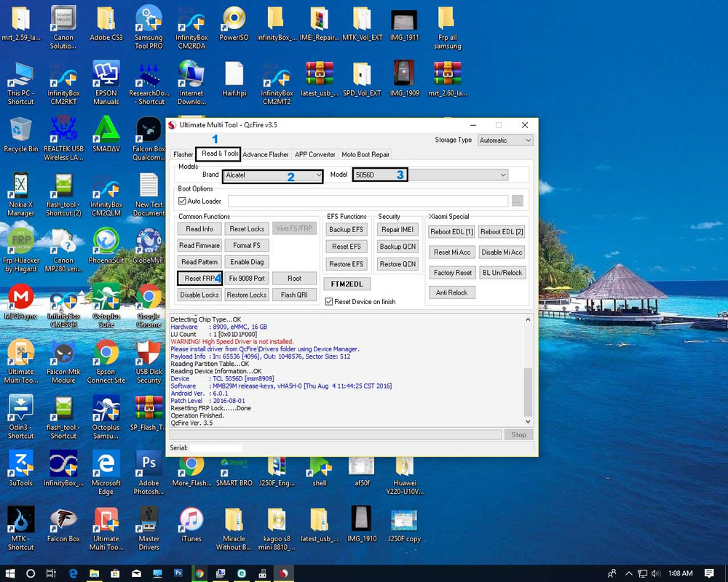Open Adobe CS3 folder on desktop

pyautogui.click(x=106, y=23)
